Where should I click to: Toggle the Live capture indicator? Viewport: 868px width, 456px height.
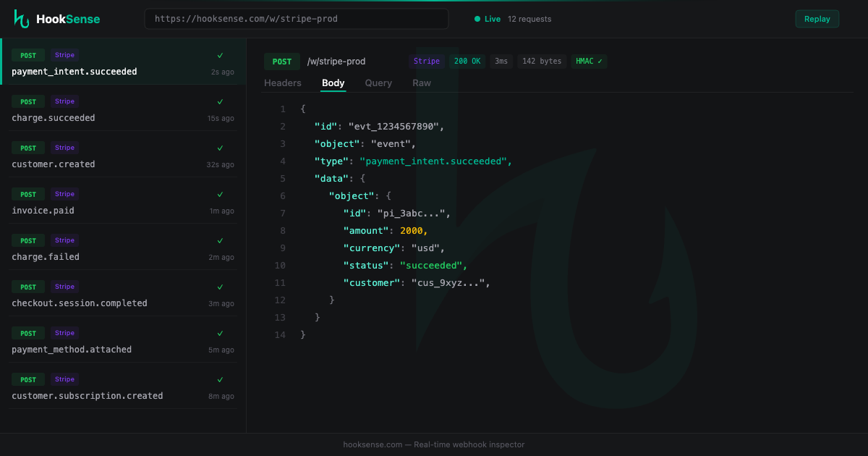(x=486, y=19)
